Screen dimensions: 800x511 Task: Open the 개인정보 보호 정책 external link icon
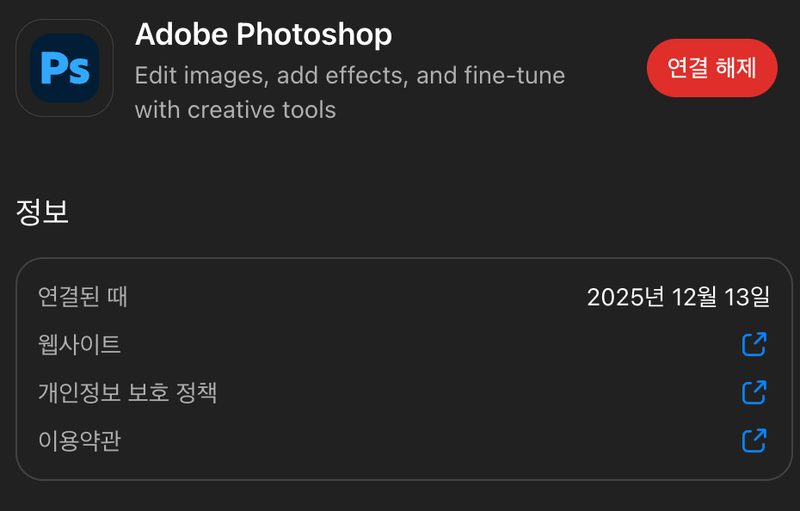tap(754, 392)
